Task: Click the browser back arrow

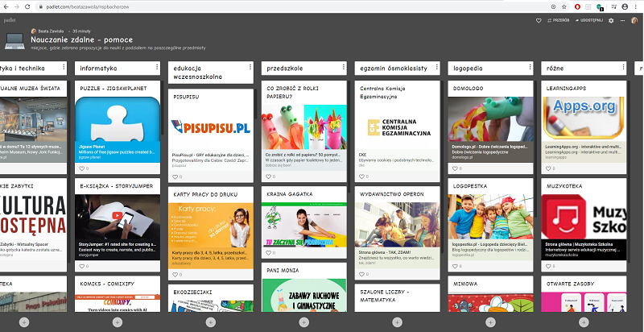Action: coord(6,6)
